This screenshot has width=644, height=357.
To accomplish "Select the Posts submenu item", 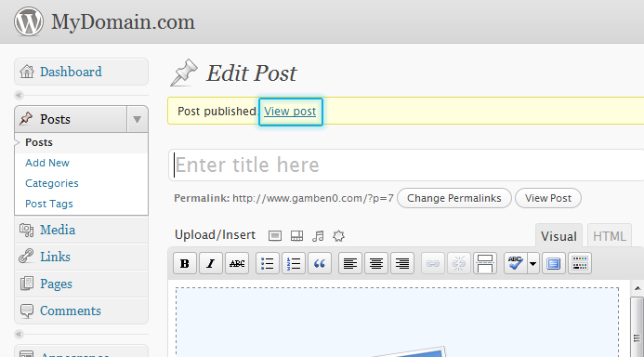I will point(39,142).
